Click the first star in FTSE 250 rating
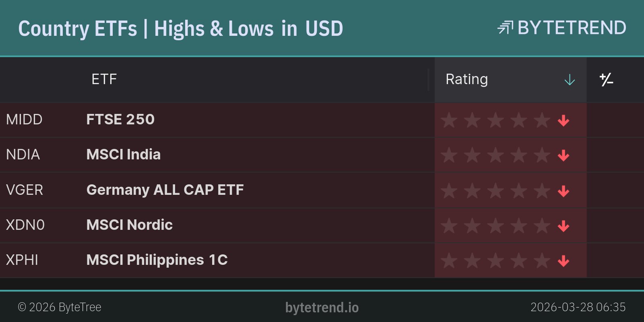 tap(449, 120)
